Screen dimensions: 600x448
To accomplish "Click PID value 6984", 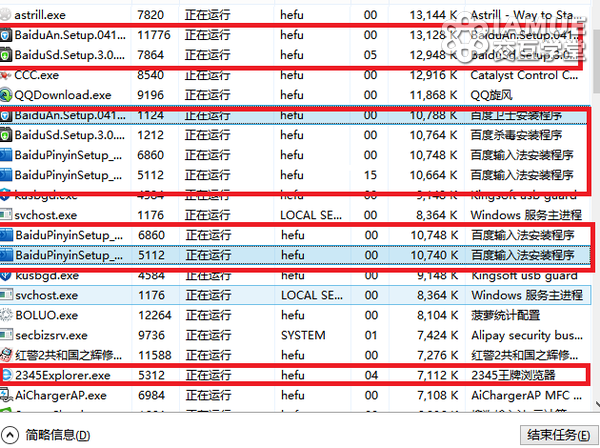I will point(151,395).
